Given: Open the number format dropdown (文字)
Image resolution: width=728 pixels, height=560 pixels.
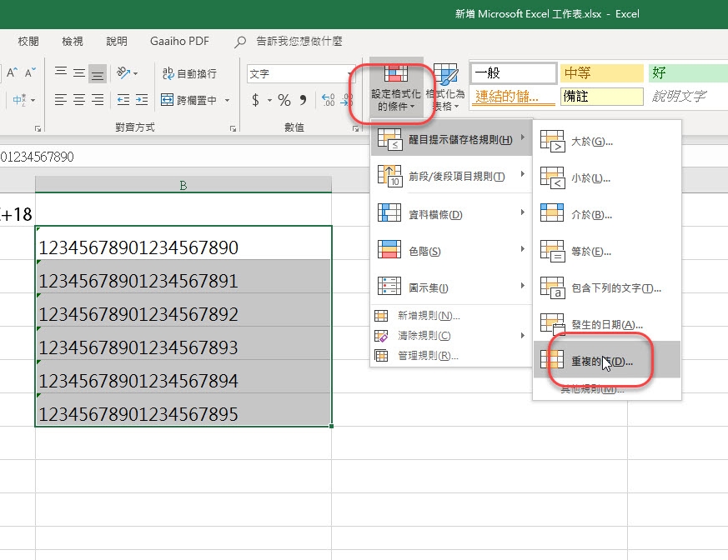Looking at the screenshot, I should pyautogui.click(x=300, y=73).
